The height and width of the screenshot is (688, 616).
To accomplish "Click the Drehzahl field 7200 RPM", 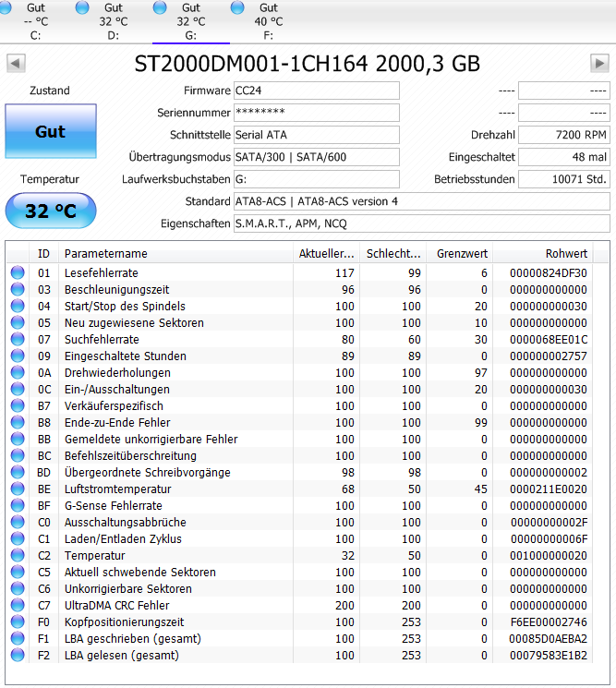I will click(563, 135).
